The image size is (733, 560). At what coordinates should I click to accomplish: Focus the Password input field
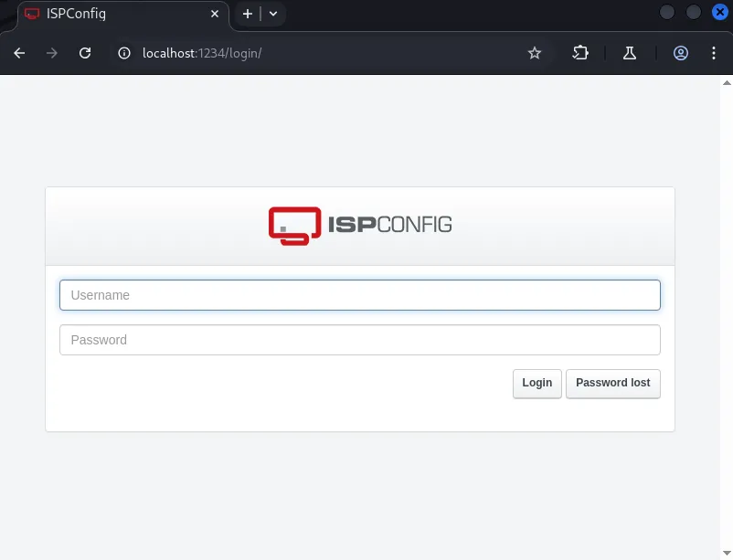[x=360, y=340]
